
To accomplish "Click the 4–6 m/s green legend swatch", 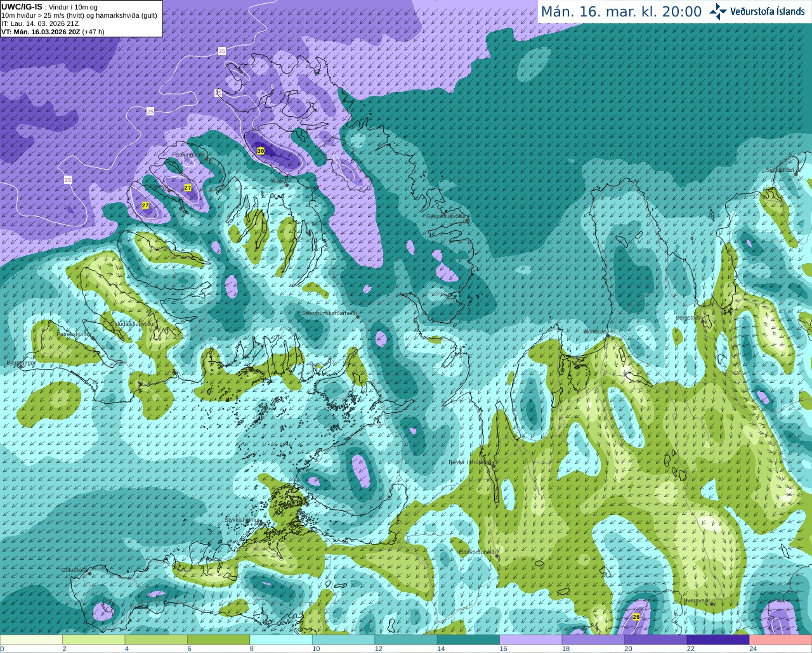I will pyautogui.click(x=156, y=640).
